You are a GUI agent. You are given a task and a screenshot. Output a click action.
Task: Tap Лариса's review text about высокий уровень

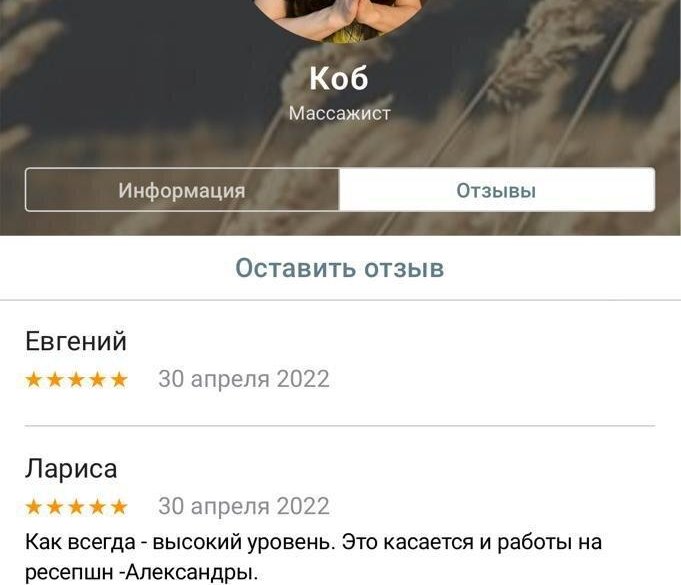pos(313,557)
